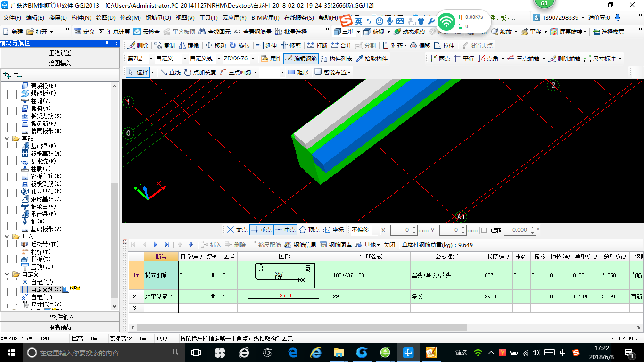Click the rebar table horizontal scrollbar
The image size is (644, 362).
tap(302, 328)
